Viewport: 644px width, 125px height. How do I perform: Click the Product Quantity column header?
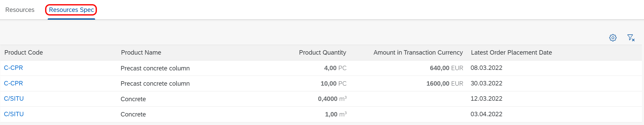point(323,53)
